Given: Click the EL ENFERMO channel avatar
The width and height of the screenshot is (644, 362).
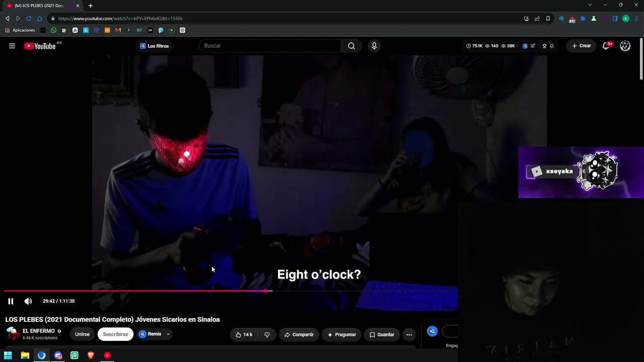Looking at the screenshot, I should 12,334.
